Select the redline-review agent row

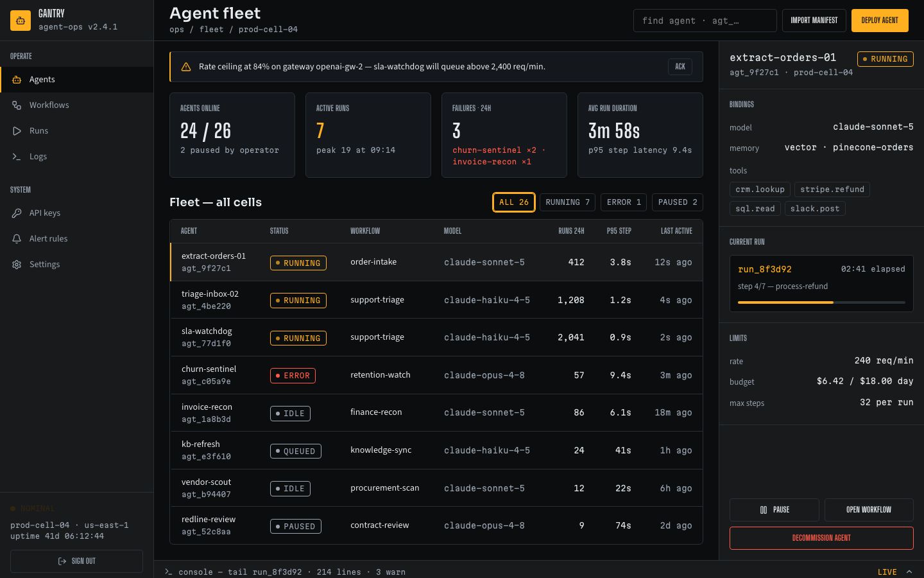436,525
